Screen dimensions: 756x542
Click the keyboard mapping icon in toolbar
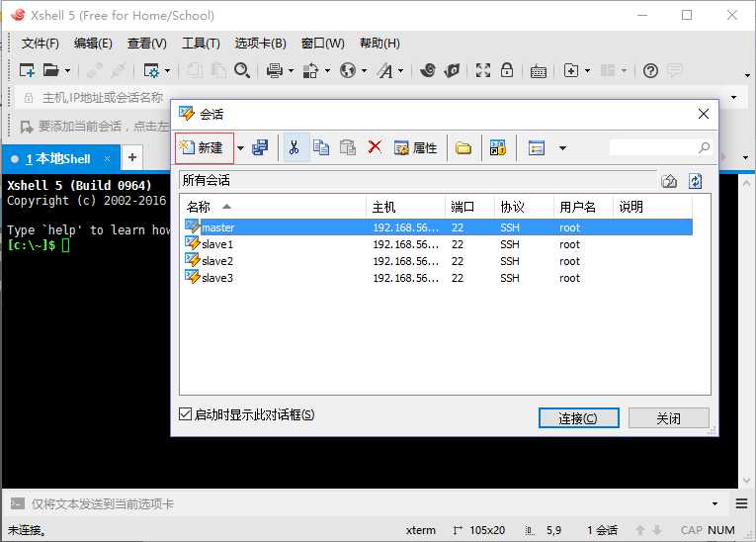[x=538, y=72]
